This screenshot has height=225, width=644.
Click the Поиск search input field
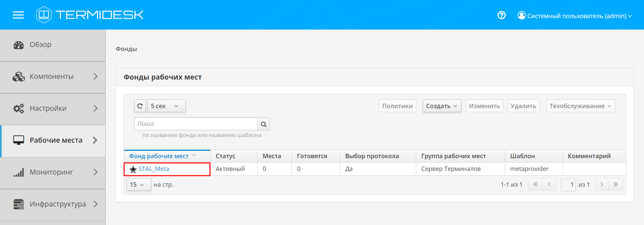point(196,124)
